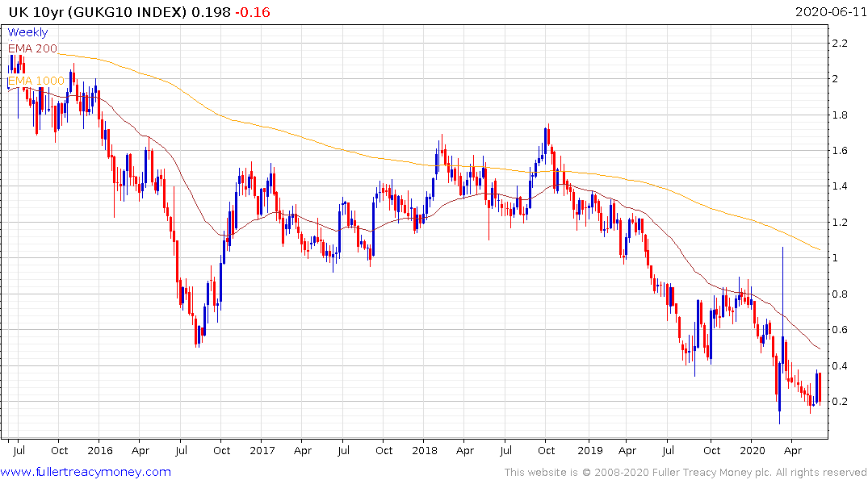Select the 'Weekly' interval label
868x484 pixels.
pos(27,32)
